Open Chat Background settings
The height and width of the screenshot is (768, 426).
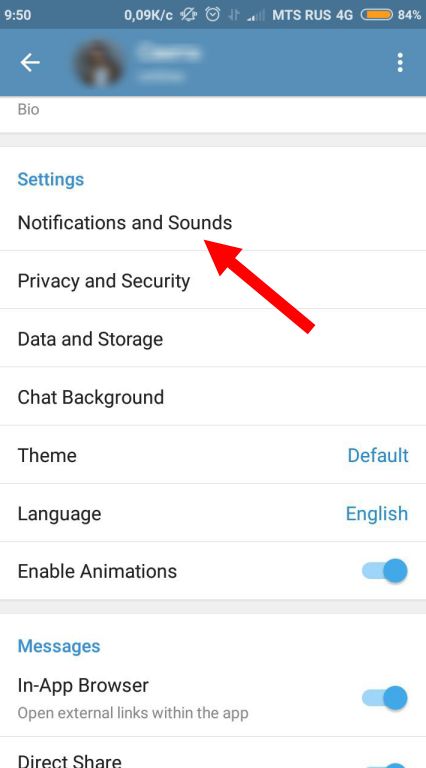(213, 397)
